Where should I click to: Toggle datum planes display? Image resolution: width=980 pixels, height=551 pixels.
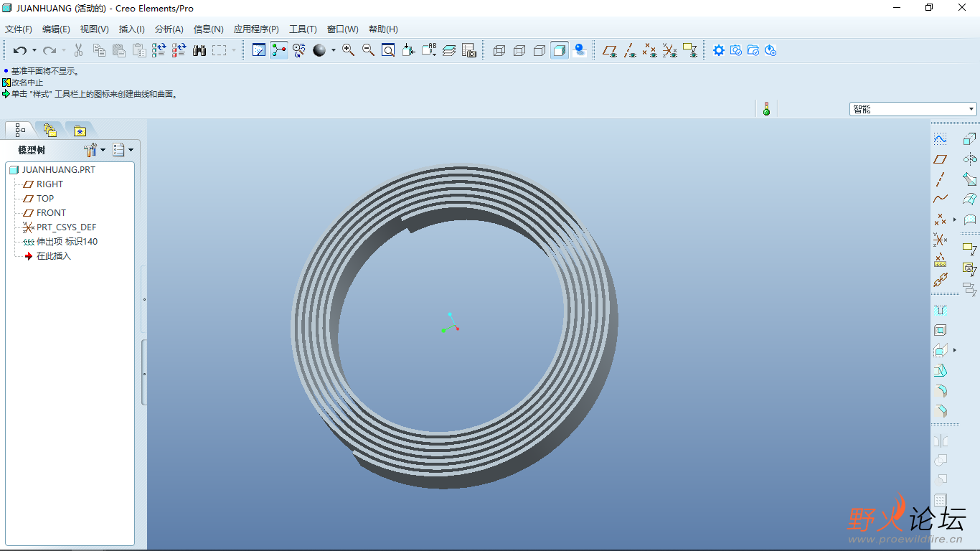tap(610, 50)
